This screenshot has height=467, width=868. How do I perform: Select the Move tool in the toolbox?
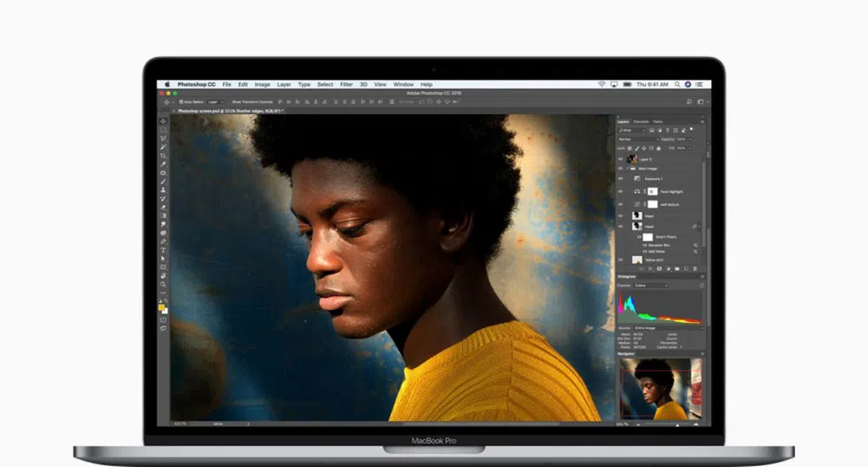[x=163, y=121]
